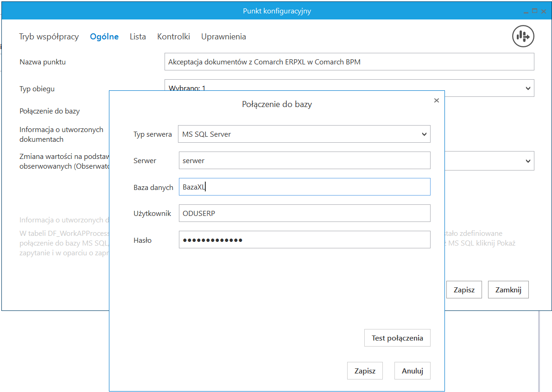552x392 pixels.
Task: Click the round import/export icon at top right
Action: pos(523,36)
